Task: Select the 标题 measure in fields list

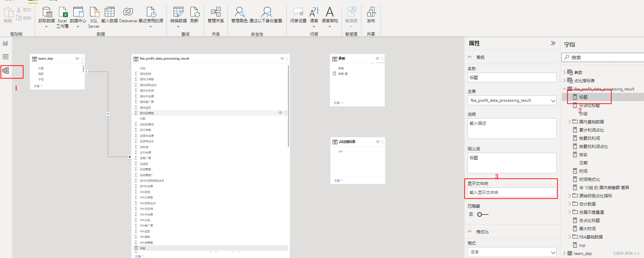Action: point(583,97)
